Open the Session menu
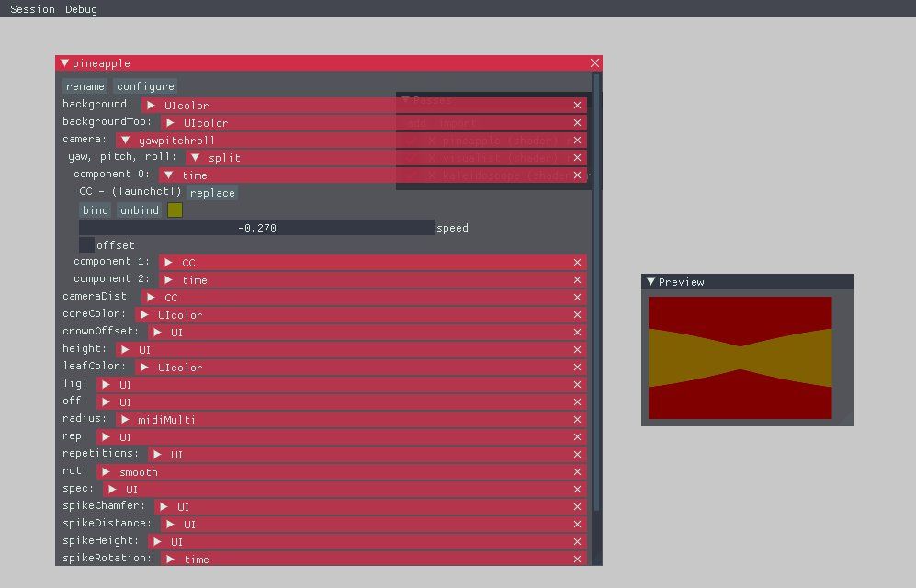 pyautogui.click(x=32, y=9)
